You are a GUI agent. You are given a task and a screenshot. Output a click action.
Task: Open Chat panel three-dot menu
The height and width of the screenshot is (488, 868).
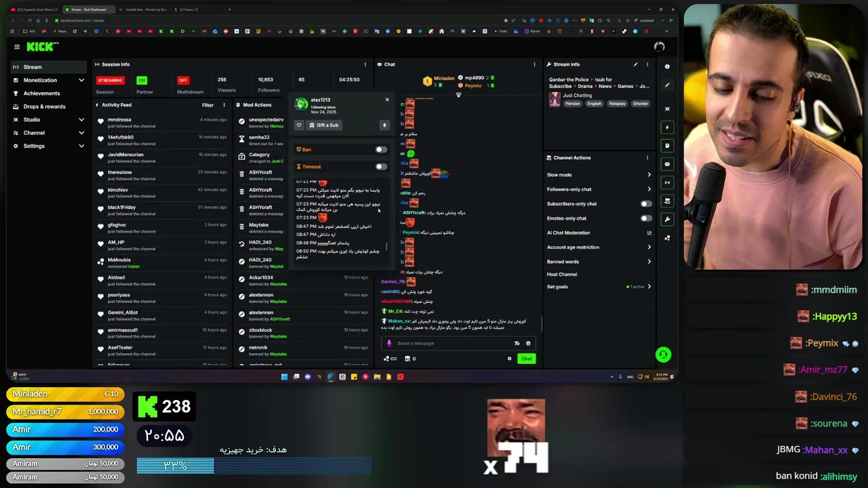pyautogui.click(x=534, y=64)
